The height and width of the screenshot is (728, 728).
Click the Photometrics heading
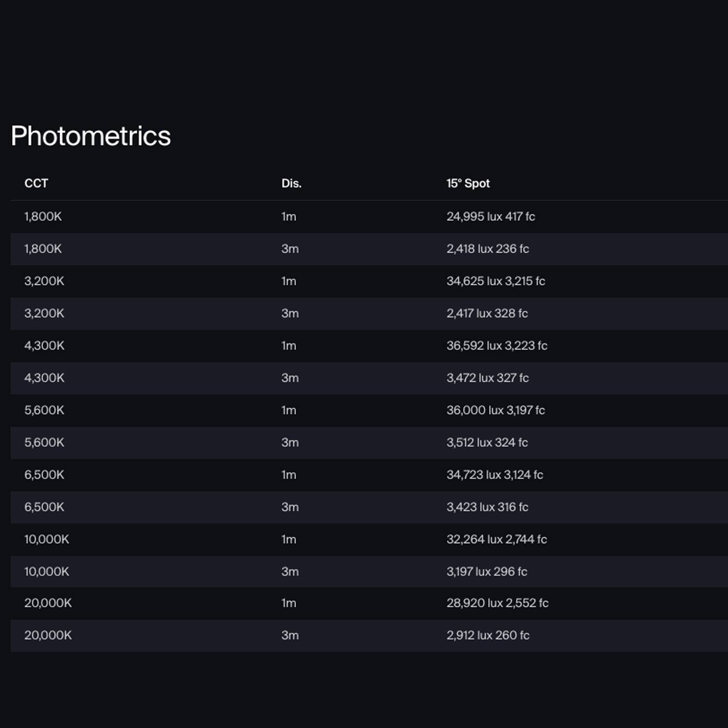point(90,136)
